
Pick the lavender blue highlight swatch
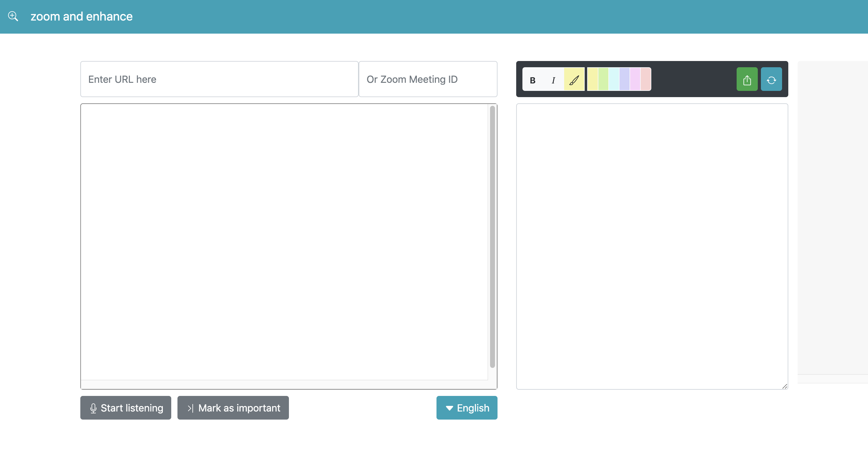click(x=624, y=79)
